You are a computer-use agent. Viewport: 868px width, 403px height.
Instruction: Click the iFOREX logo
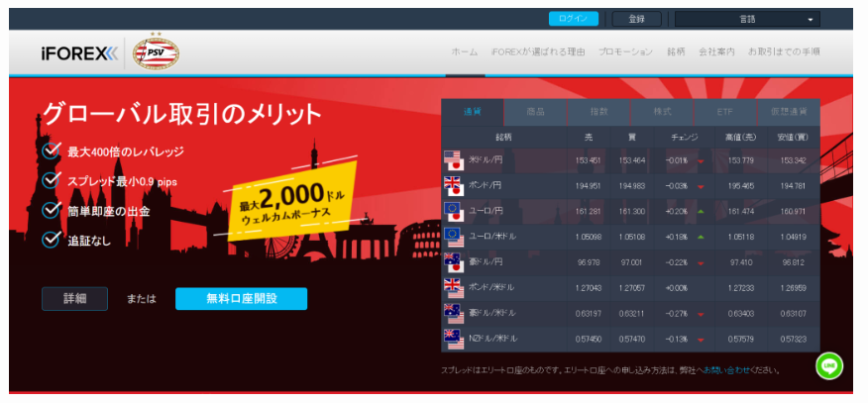point(79,53)
